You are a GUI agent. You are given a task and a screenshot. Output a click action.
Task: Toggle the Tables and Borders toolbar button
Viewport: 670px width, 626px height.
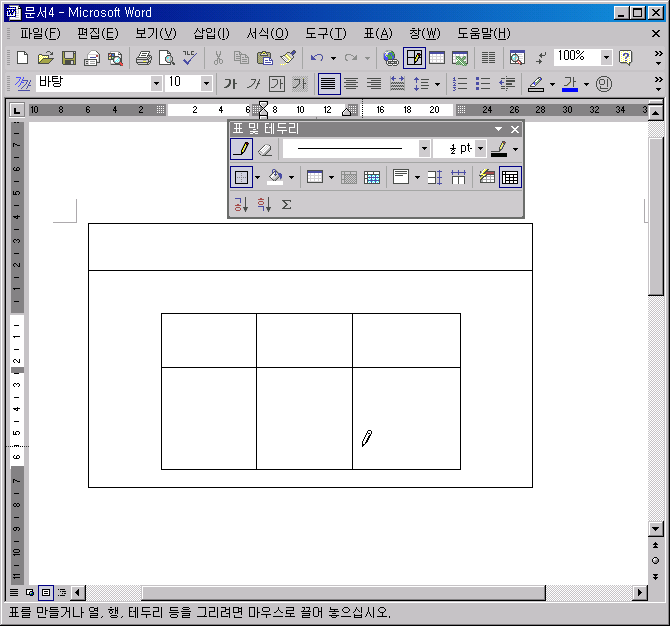click(413, 58)
